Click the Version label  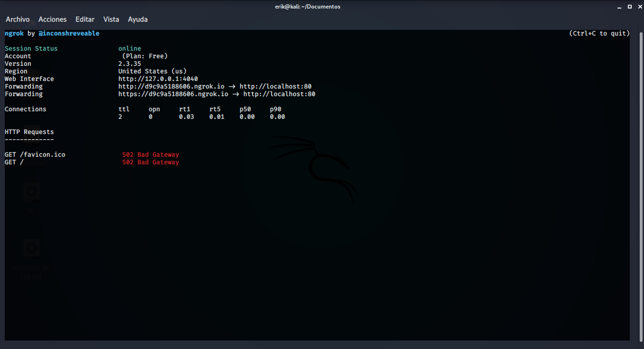[x=18, y=64]
